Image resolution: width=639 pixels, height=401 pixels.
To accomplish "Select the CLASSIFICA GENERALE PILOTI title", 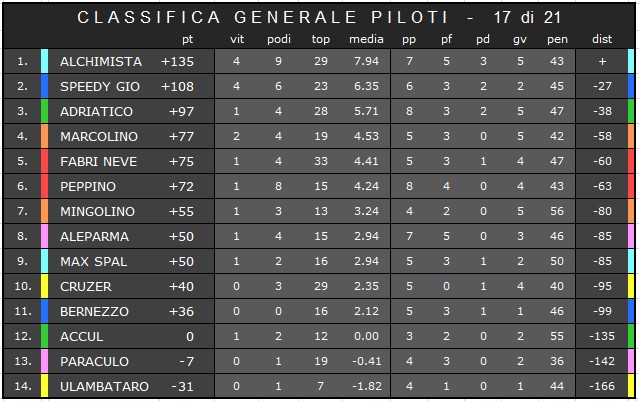I will [x=263, y=18].
